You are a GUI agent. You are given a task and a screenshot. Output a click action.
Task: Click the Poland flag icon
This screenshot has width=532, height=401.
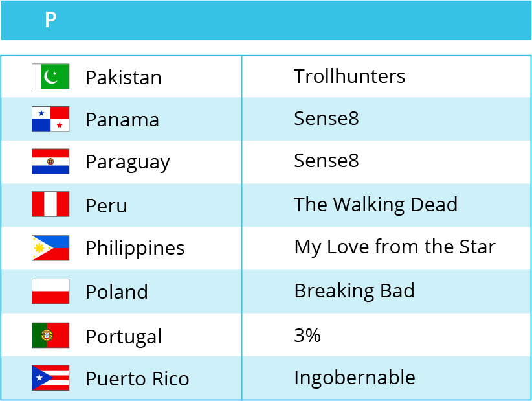pyautogui.click(x=50, y=292)
